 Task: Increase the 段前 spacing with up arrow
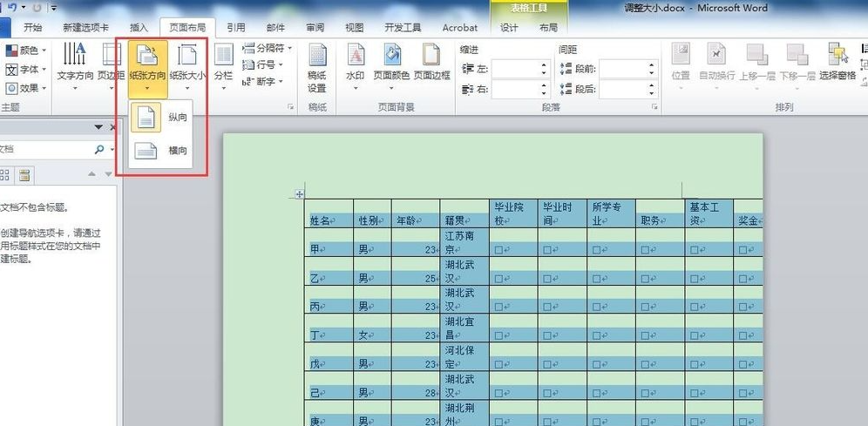(x=652, y=65)
